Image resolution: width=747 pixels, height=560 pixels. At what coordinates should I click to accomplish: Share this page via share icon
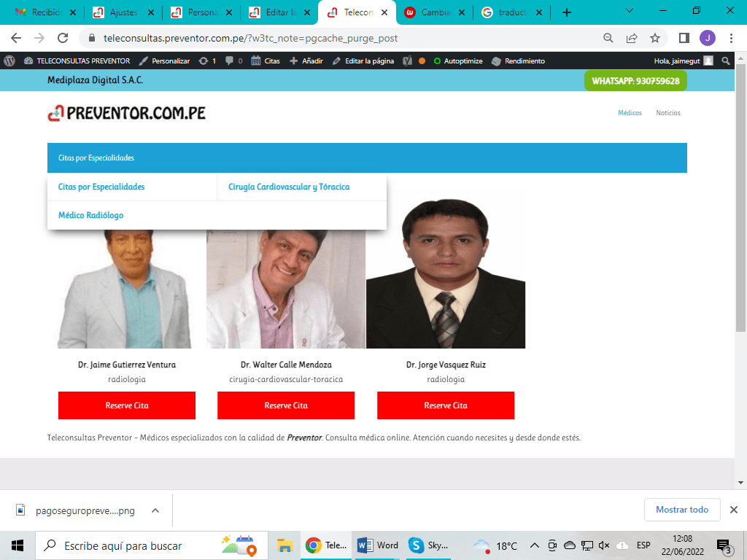pyautogui.click(x=632, y=38)
